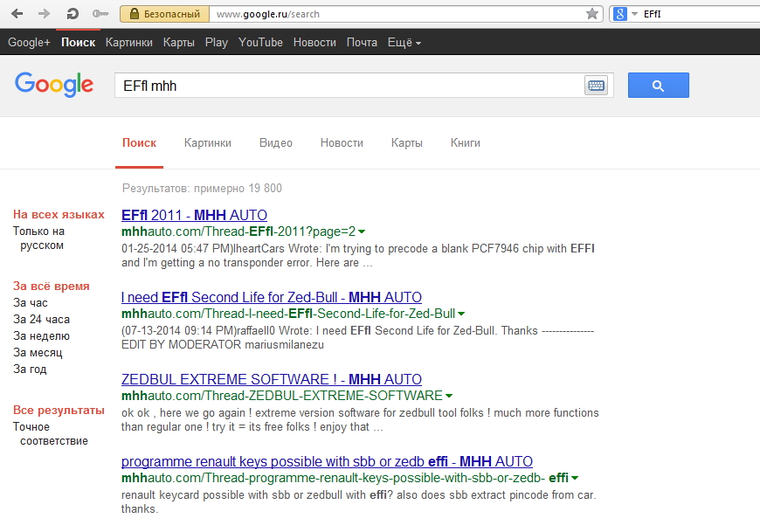Go forward with the browser forward arrow

pyautogui.click(x=44, y=14)
